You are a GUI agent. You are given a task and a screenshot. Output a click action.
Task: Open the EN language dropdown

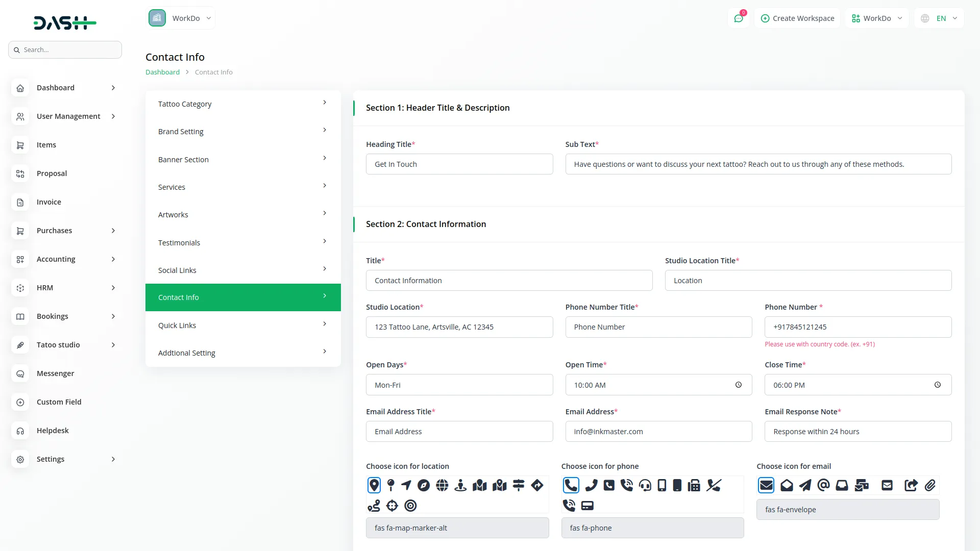click(940, 18)
